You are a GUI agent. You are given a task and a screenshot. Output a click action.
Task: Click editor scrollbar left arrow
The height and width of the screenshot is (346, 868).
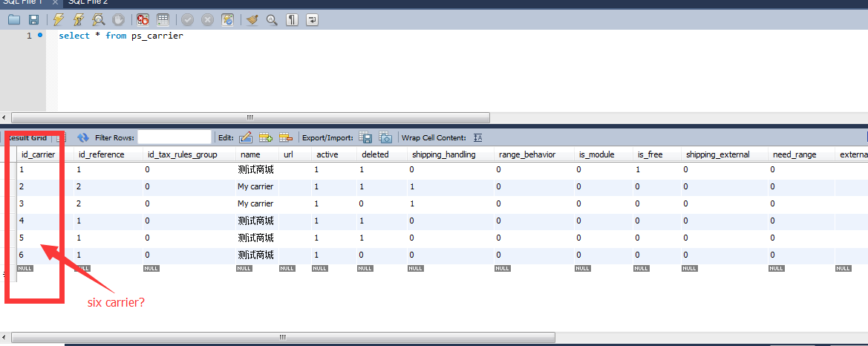point(4,117)
